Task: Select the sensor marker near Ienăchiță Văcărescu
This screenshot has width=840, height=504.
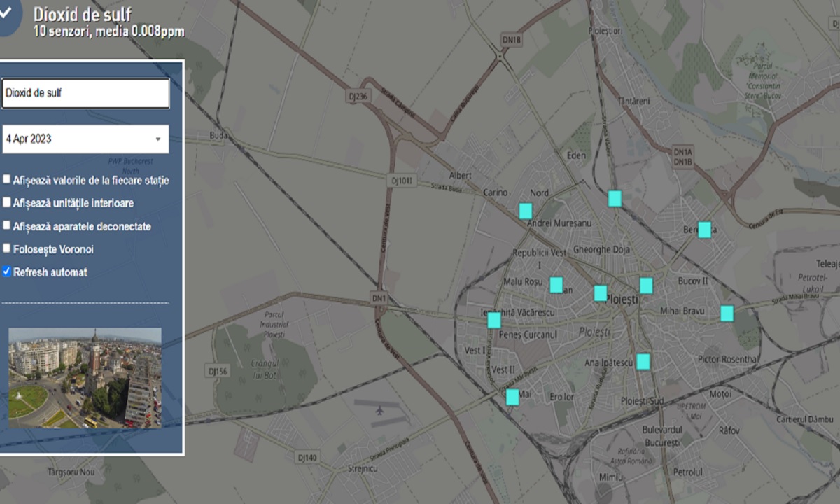Action: point(494,321)
